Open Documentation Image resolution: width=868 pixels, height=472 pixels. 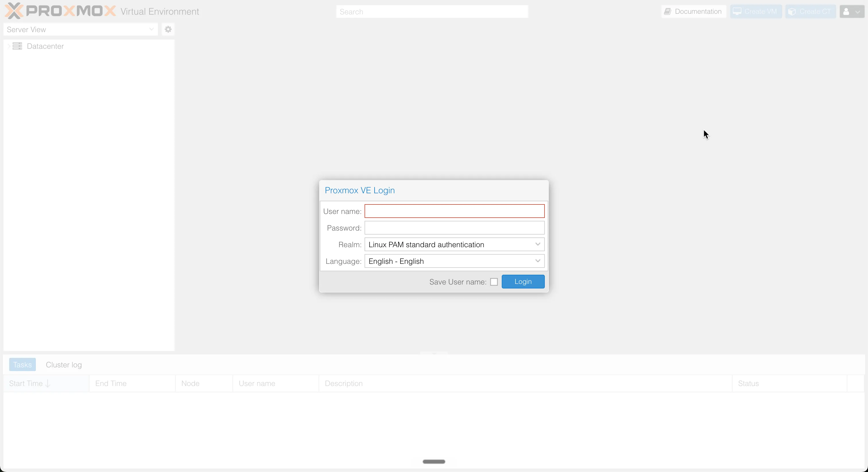[693, 11]
